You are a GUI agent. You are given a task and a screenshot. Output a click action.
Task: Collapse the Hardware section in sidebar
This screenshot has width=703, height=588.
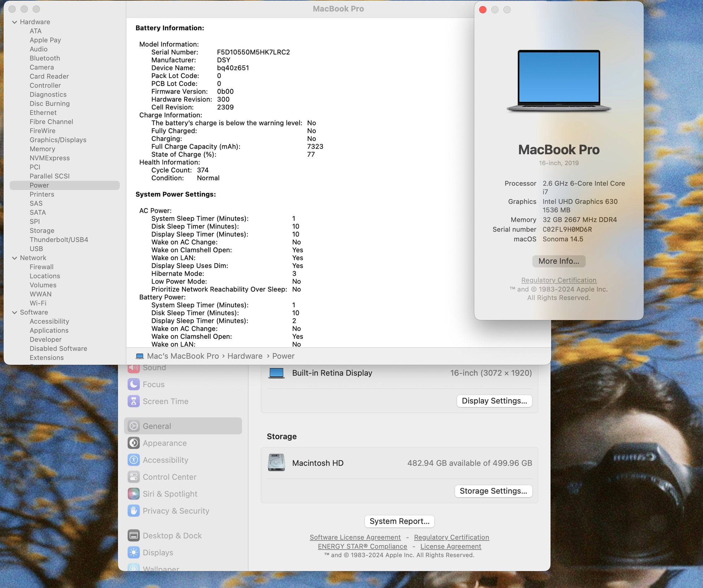point(14,22)
